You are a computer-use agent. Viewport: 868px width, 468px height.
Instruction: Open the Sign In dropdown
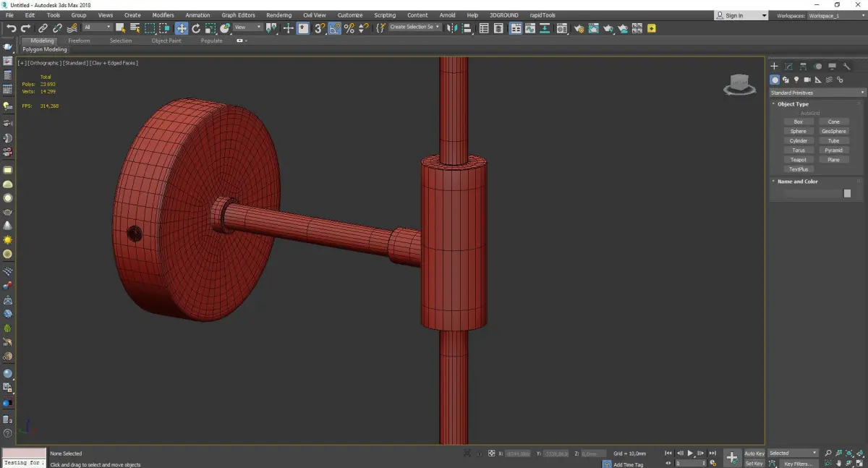(741, 15)
